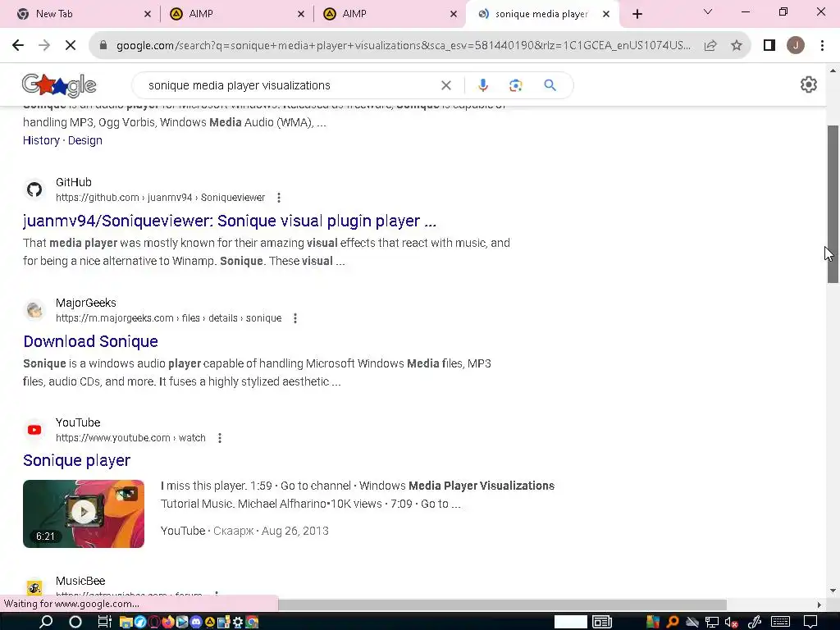
Task: Open Chrome's three-dot menu
Action: [822, 46]
